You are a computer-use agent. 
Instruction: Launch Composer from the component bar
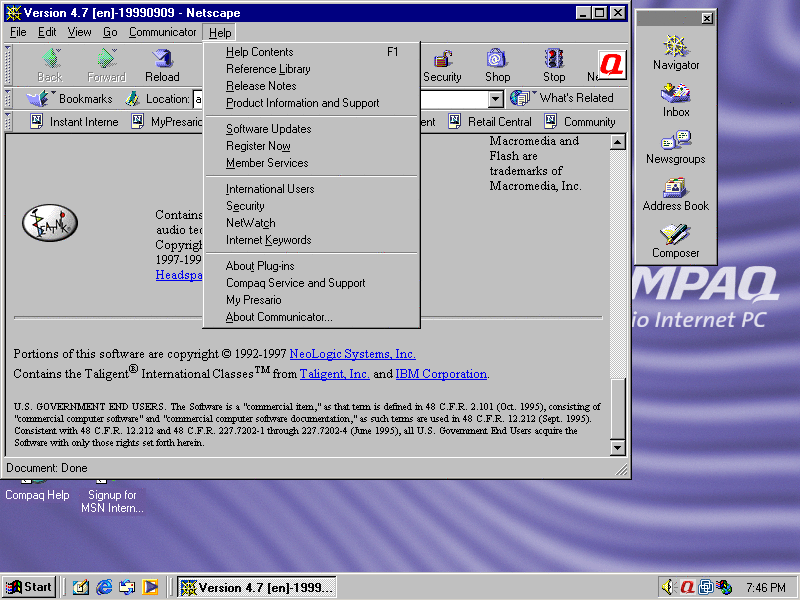(676, 241)
